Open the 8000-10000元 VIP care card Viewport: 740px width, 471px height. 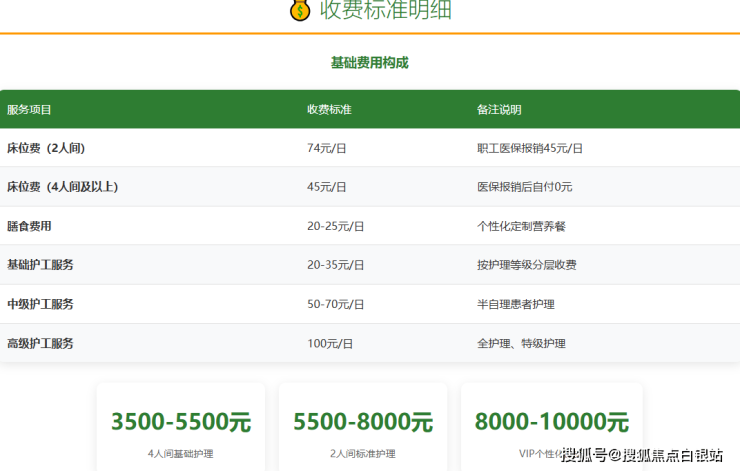551,424
